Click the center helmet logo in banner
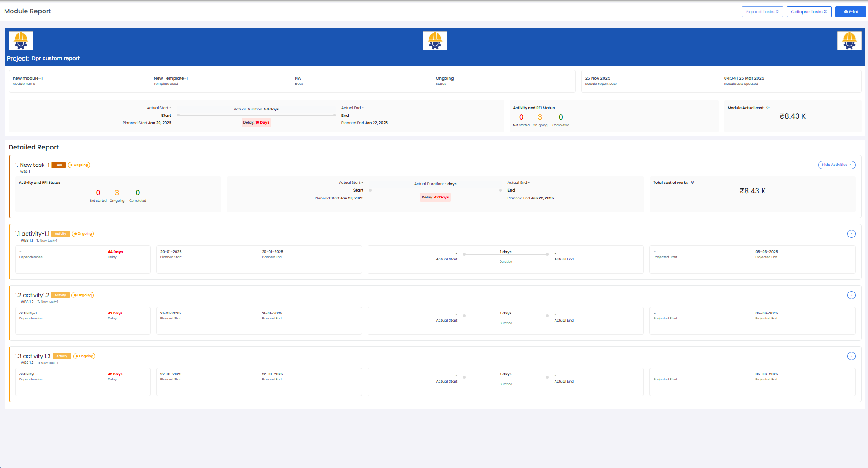868x468 pixels. tap(435, 40)
